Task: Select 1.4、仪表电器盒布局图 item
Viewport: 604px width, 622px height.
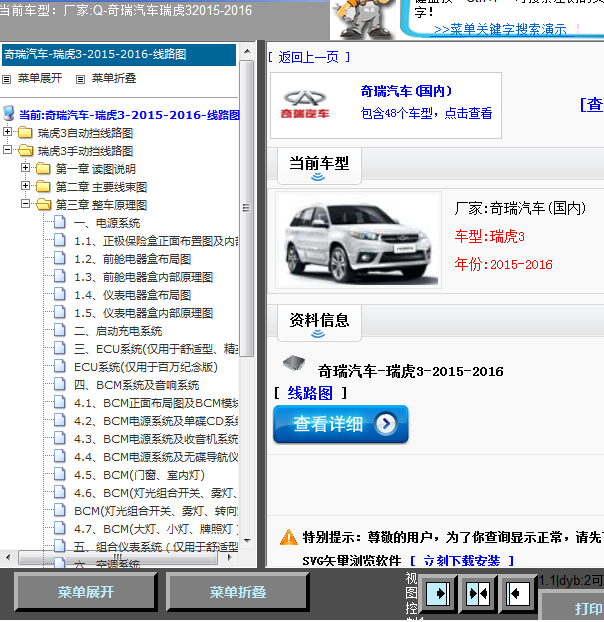Action: click(132, 295)
